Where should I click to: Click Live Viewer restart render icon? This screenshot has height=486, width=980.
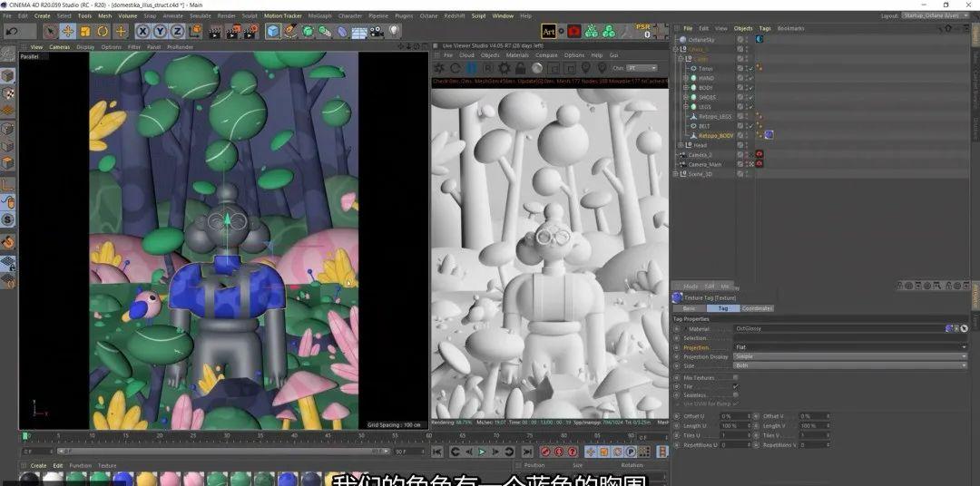(456, 68)
